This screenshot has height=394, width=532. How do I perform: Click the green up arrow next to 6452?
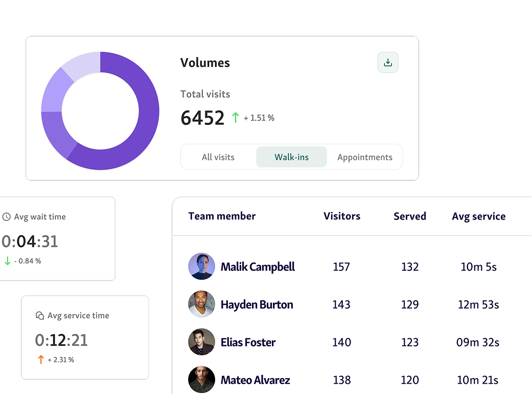[235, 118]
